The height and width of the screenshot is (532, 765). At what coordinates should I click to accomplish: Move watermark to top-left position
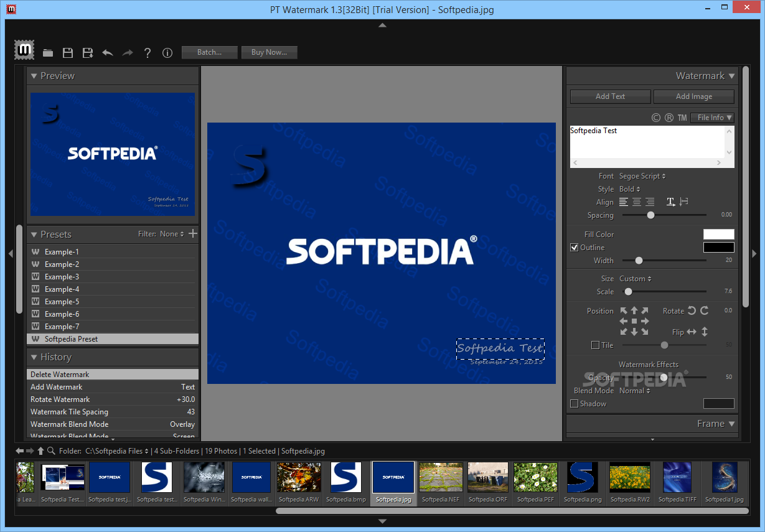tap(624, 310)
